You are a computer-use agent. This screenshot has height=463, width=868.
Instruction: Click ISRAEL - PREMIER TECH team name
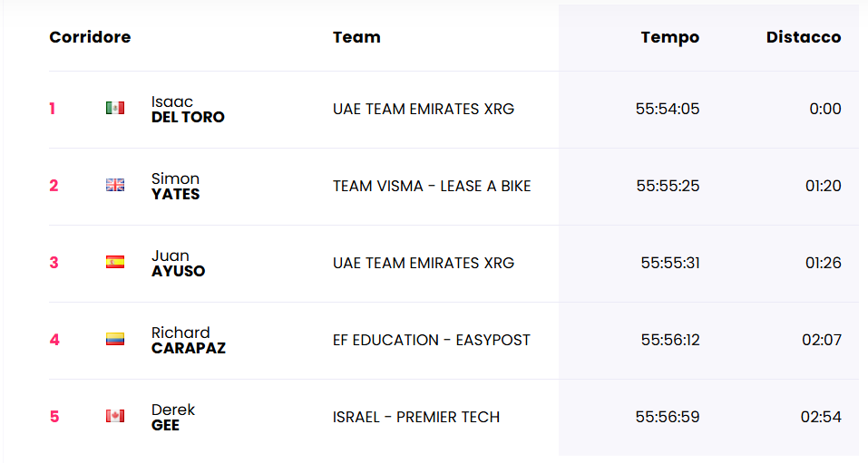pyautogui.click(x=416, y=417)
